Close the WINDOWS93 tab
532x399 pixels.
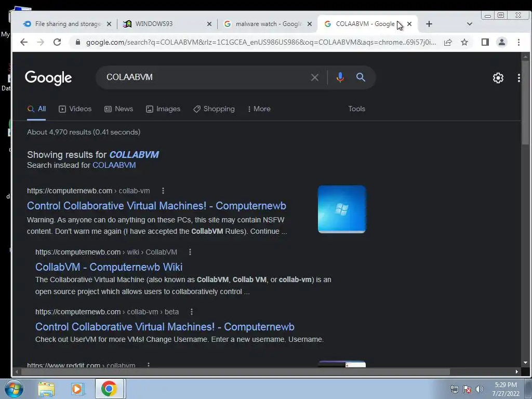(209, 24)
